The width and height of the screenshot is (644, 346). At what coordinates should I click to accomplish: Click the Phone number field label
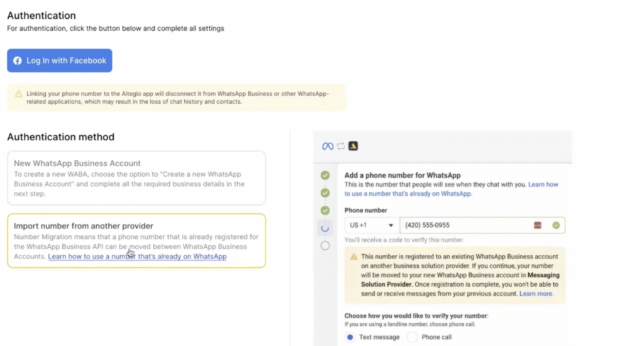pos(365,210)
